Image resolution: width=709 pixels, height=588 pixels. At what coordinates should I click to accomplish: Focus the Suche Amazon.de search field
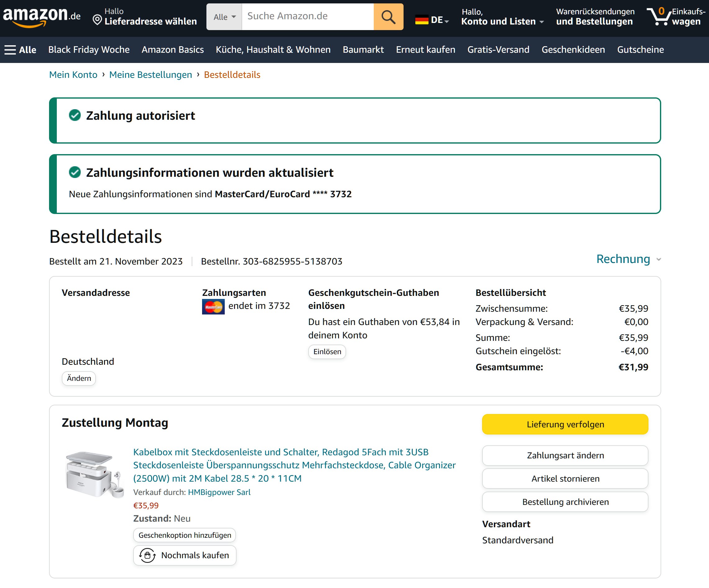pos(307,16)
